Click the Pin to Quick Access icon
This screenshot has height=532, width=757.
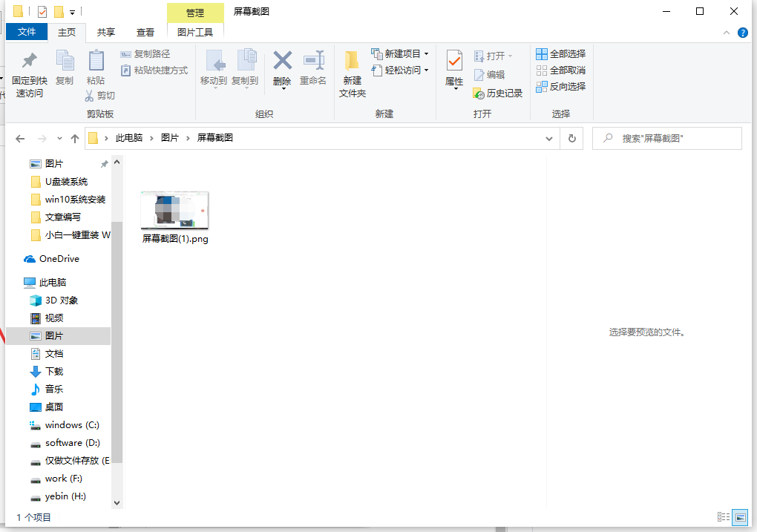coord(29,61)
